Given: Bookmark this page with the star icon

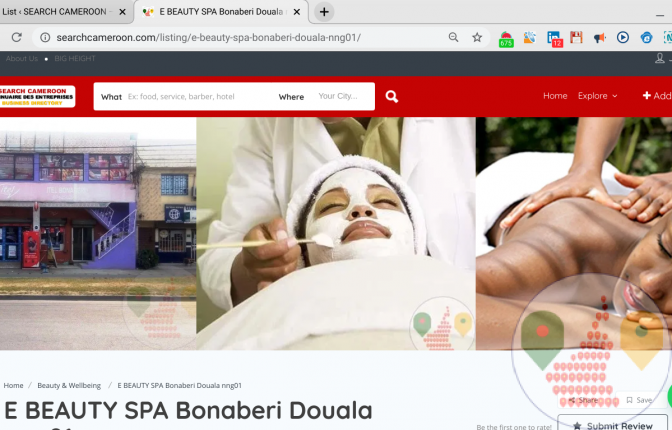Looking at the screenshot, I should (x=477, y=37).
